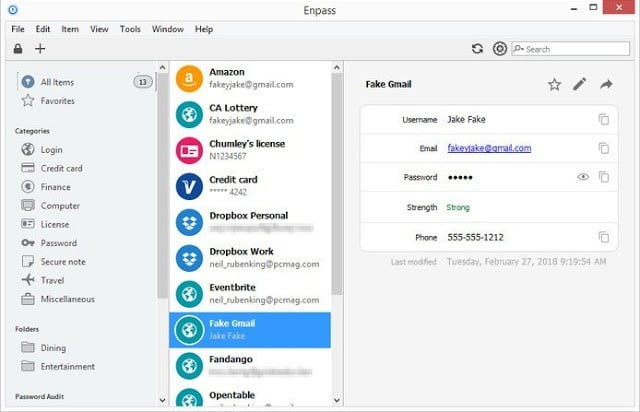Select the CA Lottery globe icon
Screen dimensions: 640x412
coord(189,114)
